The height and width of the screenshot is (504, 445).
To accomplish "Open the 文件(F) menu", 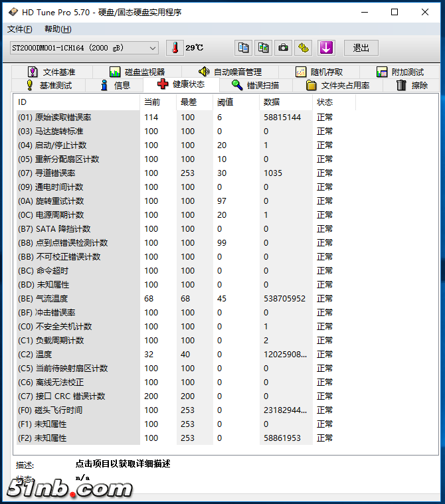I will point(19,29).
